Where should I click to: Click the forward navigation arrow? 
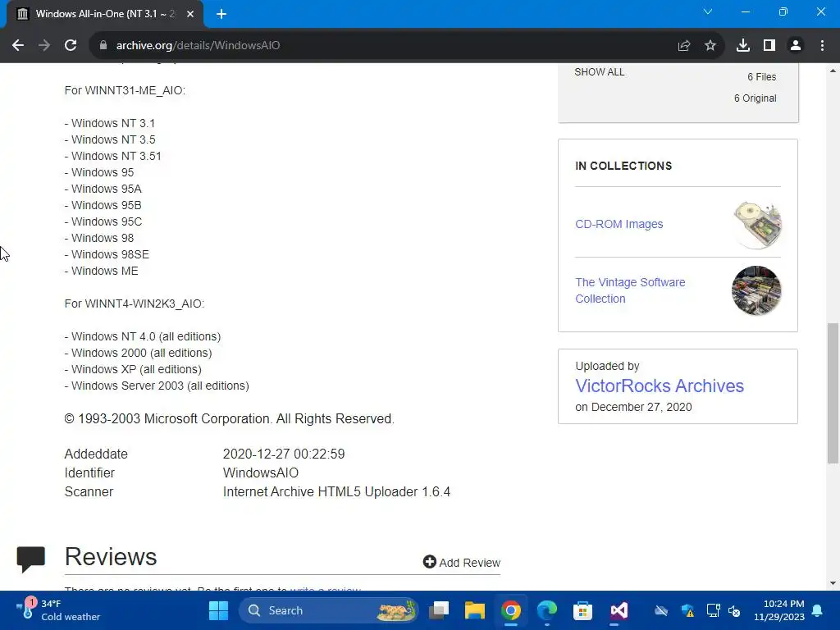[x=44, y=46]
